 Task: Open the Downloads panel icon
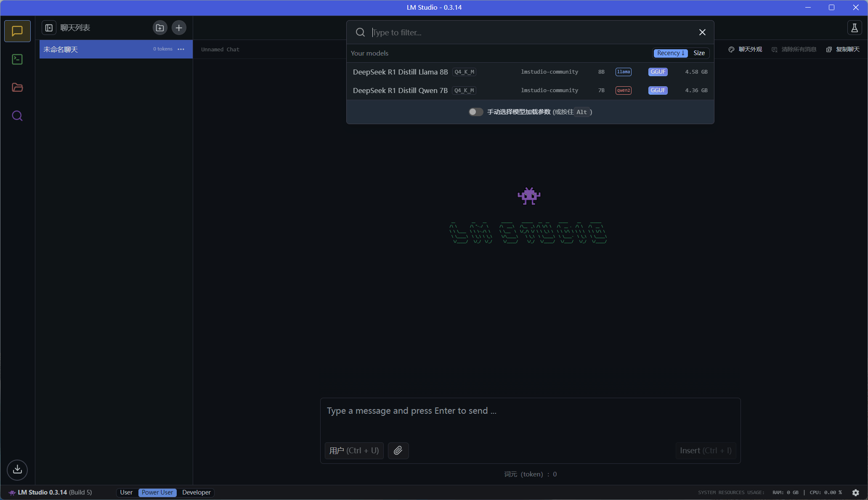click(x=17, y=470)
